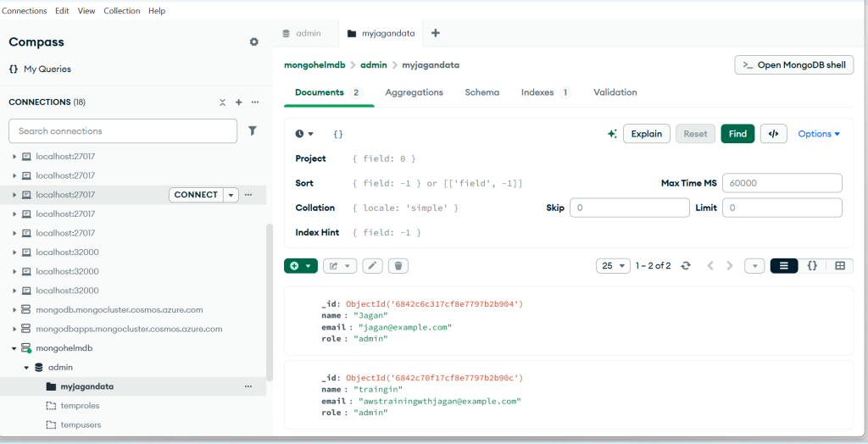868x444 pixels.
Task: Refresh documents list icon
Action: pyautogui.click(x=686, y=266)
